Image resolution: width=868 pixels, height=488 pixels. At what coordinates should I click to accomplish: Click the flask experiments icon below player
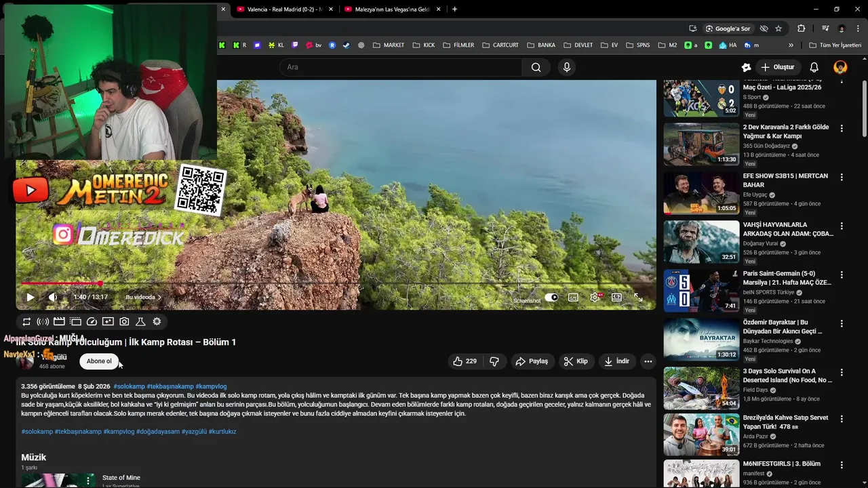140,322
